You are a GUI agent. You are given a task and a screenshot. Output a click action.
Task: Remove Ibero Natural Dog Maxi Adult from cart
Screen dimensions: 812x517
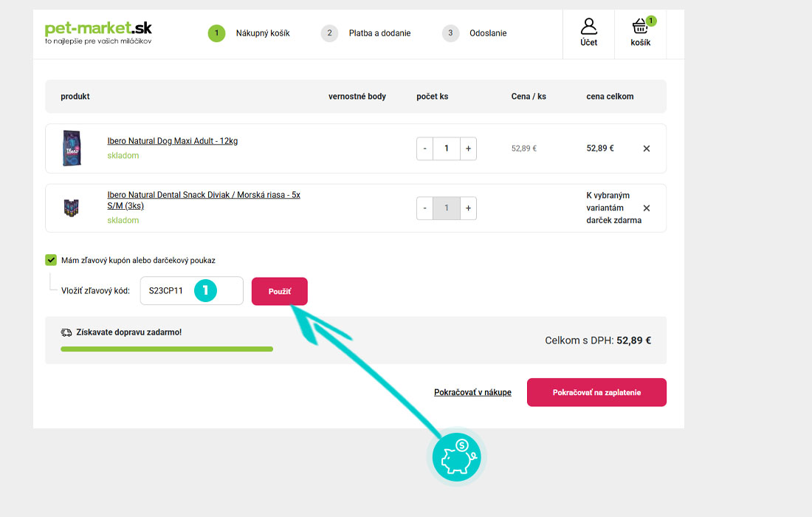[x=647, y=148]
